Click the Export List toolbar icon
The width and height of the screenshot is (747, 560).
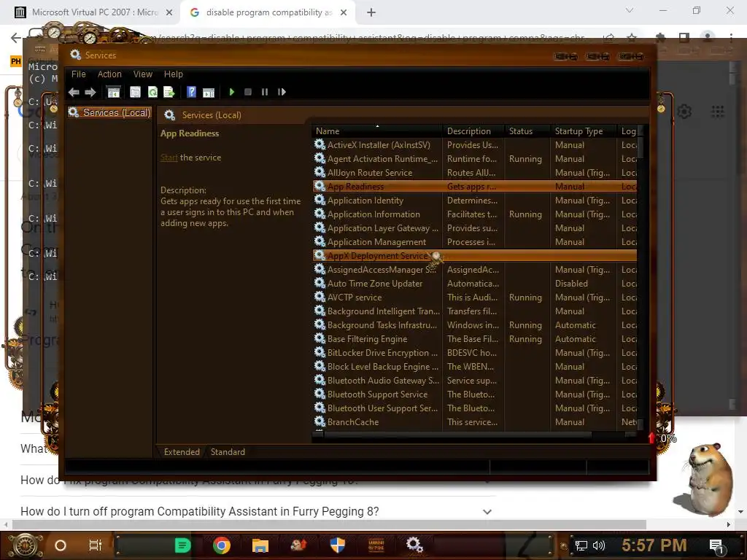169,92
